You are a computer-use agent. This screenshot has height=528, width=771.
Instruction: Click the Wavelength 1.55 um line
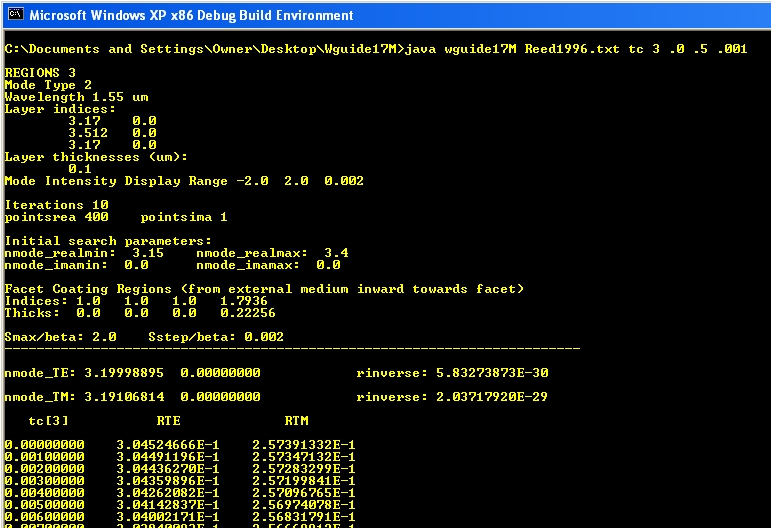coord(64,97)
